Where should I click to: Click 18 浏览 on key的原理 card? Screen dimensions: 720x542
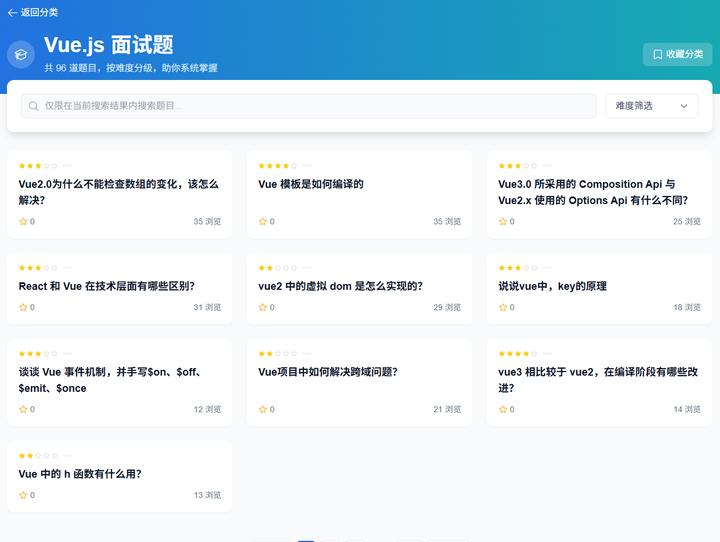click(x=687, y=307)
